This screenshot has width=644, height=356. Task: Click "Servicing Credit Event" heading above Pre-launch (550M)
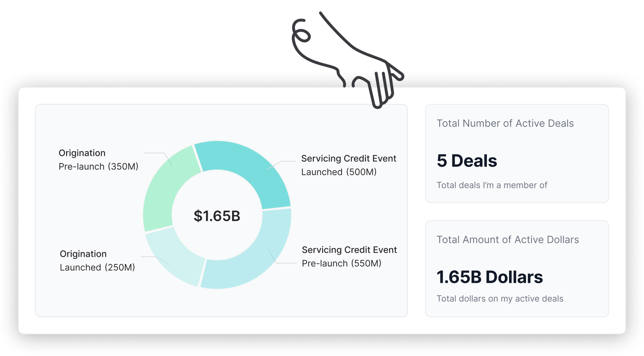pyautogui.click(x=349, y=250)
